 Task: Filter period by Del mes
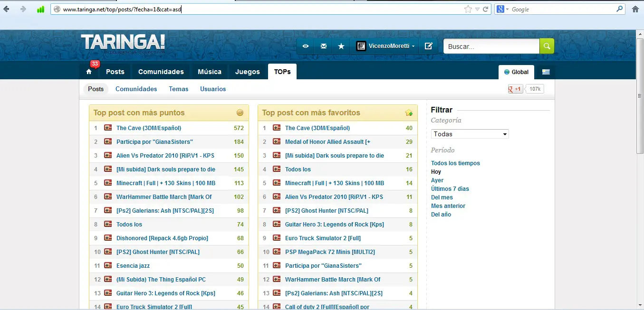[x=442, y=197]
